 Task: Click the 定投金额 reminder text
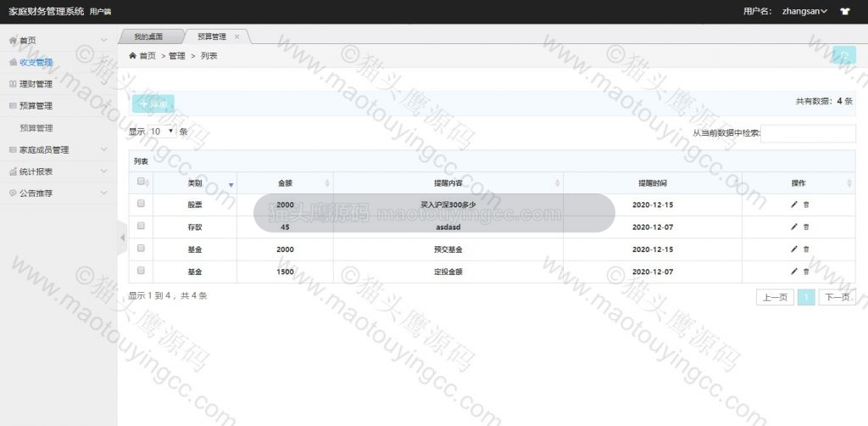pos(448,272)
